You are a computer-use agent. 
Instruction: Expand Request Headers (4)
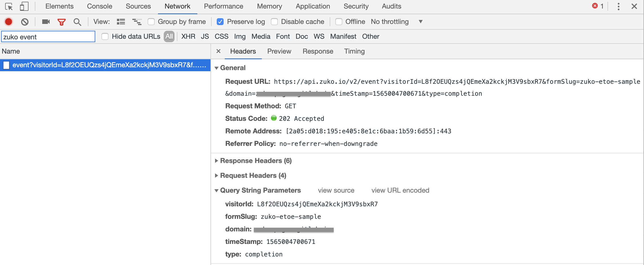(216, 176)
